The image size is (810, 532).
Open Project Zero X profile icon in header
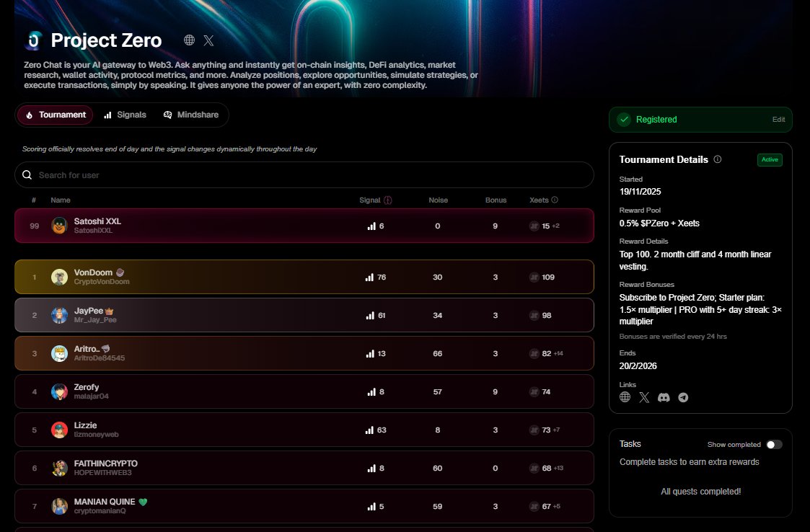[208, 40]
